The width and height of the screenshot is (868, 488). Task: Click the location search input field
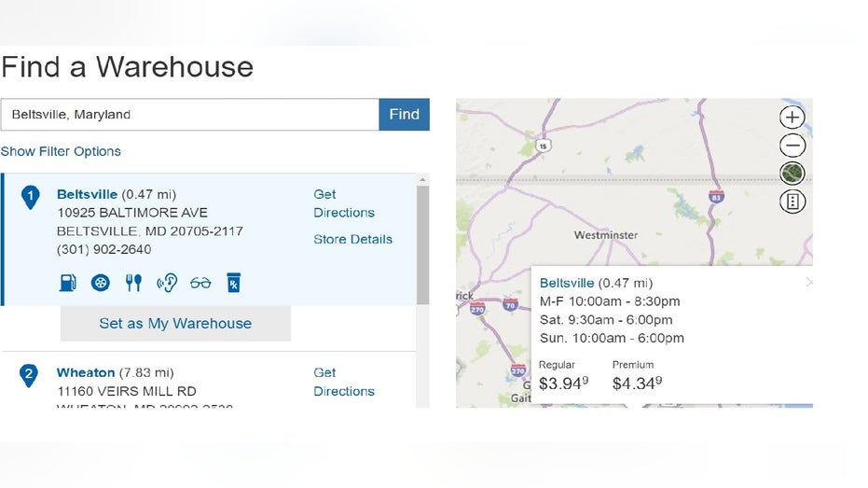pyautogui.click(x=190, y=115)
